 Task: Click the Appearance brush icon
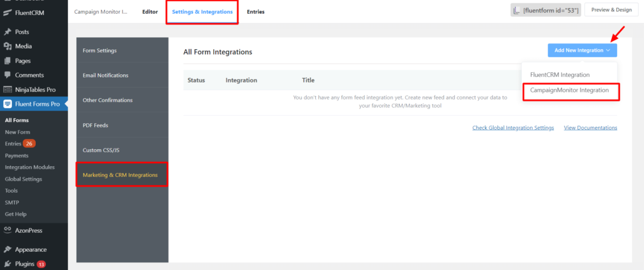[x=7, y=249]
